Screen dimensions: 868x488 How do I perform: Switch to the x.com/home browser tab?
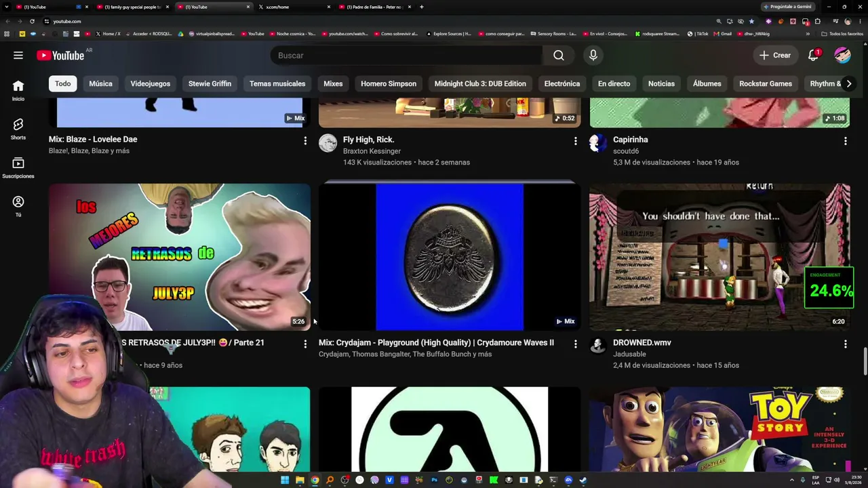point(293,7)
